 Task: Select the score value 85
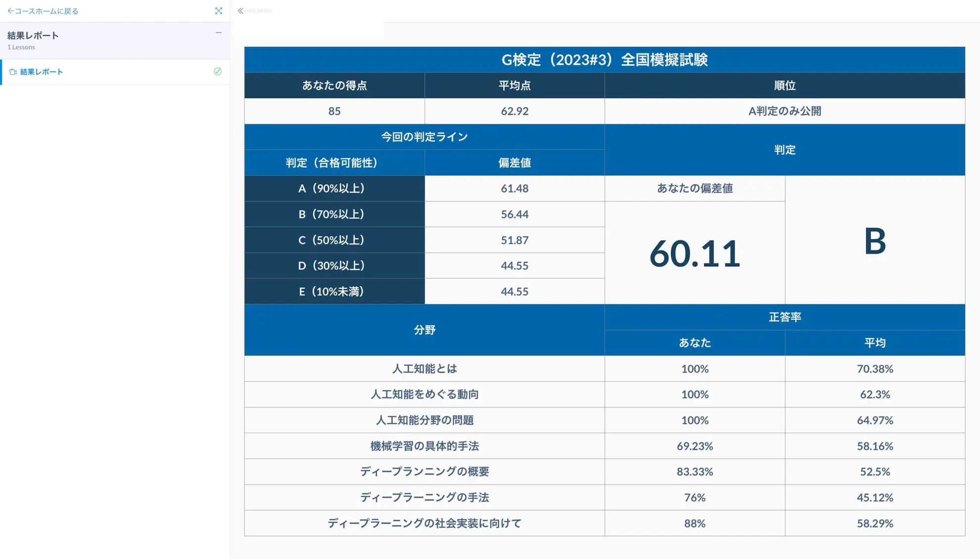335,111
